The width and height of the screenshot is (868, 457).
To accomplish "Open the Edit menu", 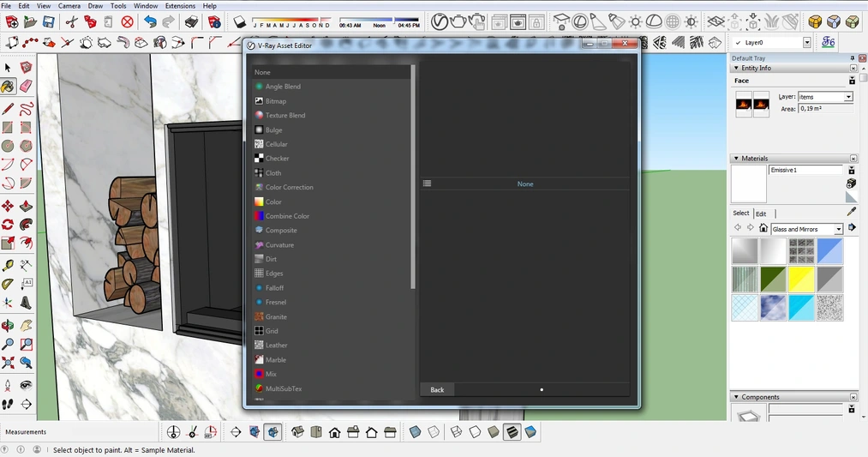I will 24,5.
